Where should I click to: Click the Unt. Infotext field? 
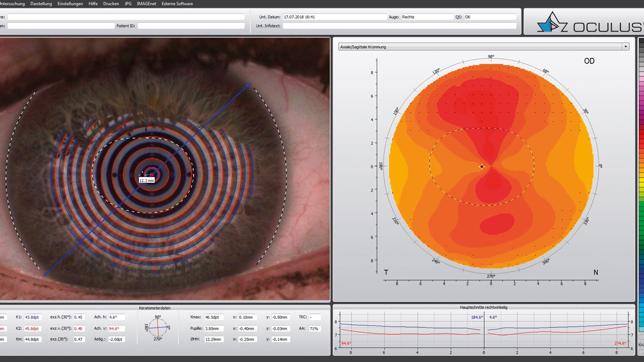(x=399, y=26)
